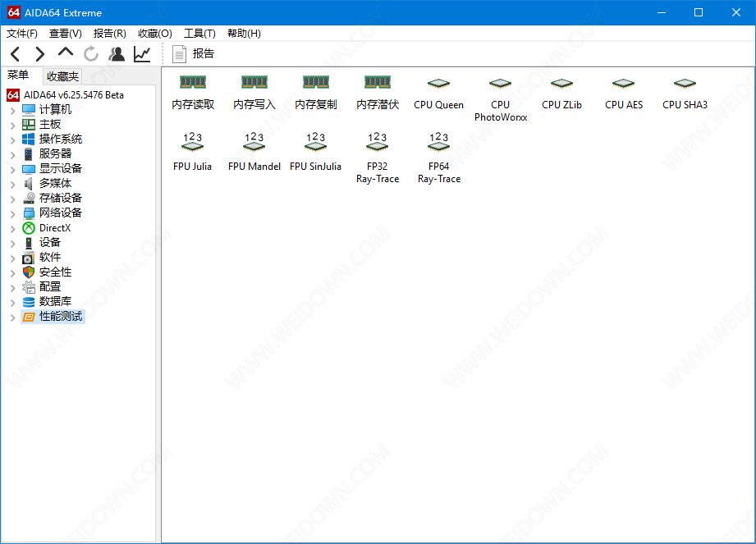Switch to the 收藏夹 favorites tab
This screenshot has height=544, width=756.
coord(62,76)
